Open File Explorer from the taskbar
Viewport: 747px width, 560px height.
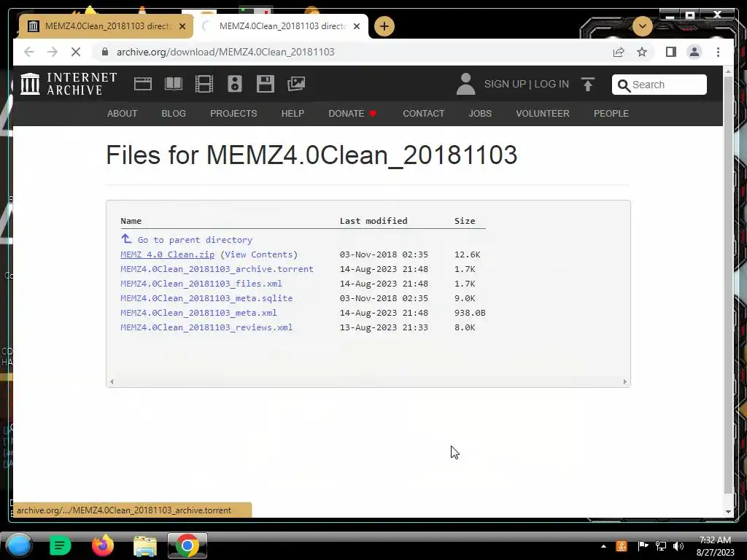point(145,546)
